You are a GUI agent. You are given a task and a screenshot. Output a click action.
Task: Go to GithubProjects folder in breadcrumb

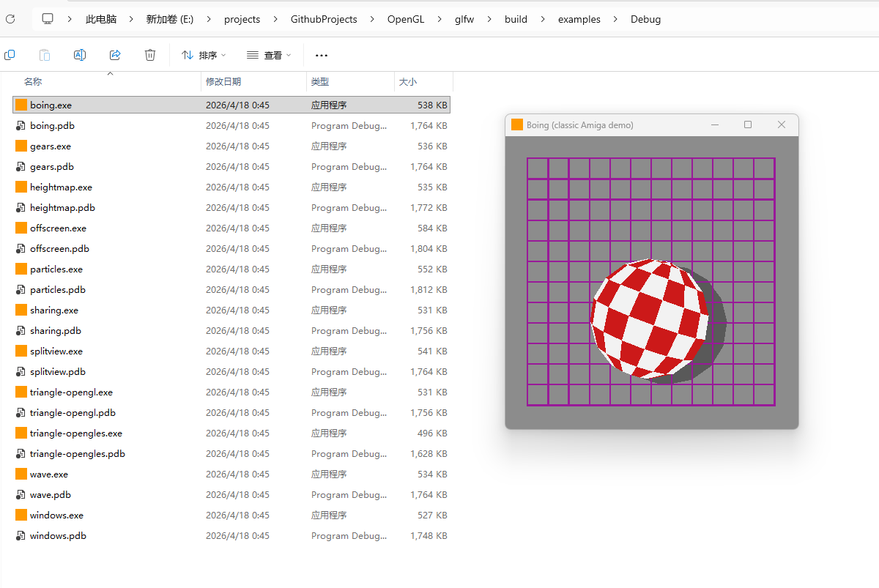324,19
